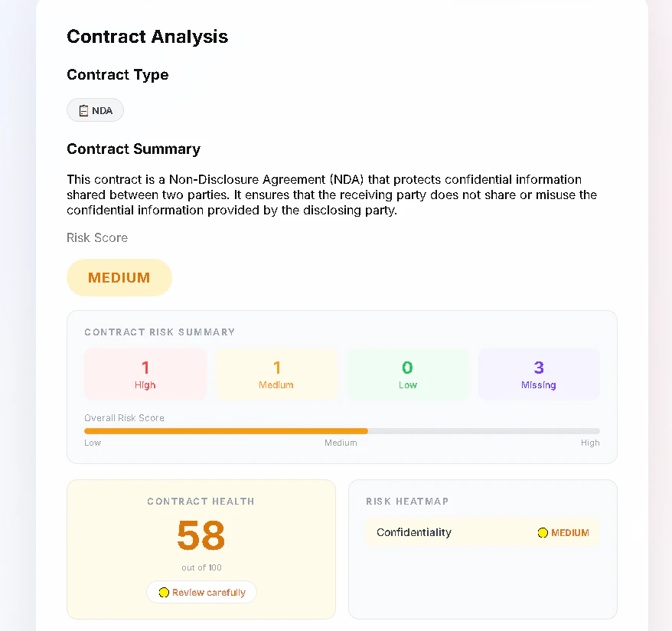Select the NDA contract type chip
This screenshot has height=631, width=672.
(x=95, y=110)
